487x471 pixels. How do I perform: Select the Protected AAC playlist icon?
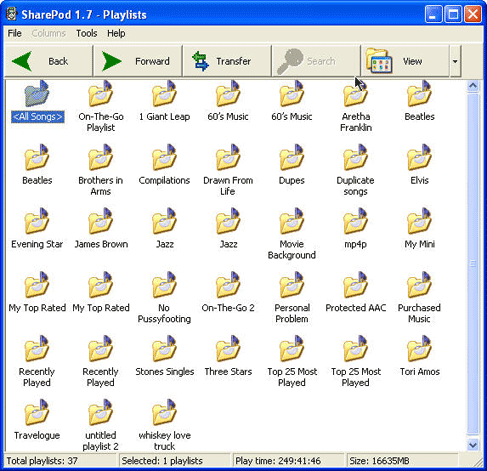pos(356,284)
